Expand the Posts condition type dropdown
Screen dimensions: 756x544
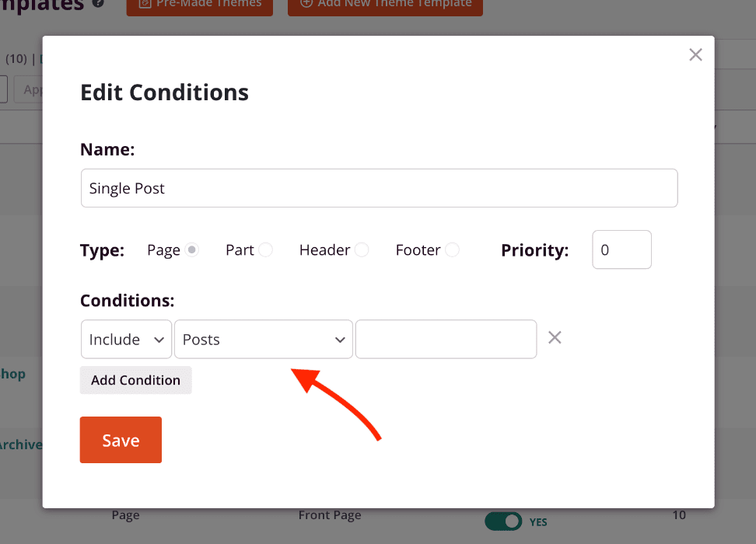(x=263, y=340)
